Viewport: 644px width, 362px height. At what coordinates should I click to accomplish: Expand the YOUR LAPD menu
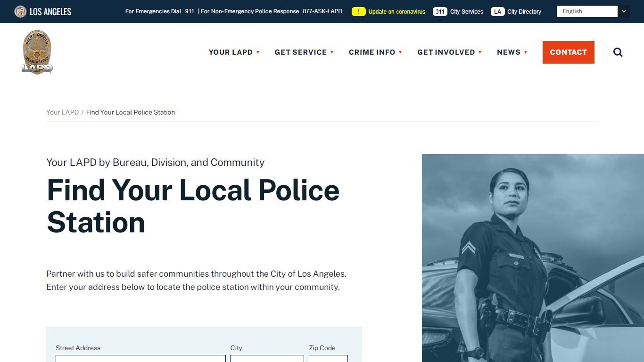pos(234,52)
